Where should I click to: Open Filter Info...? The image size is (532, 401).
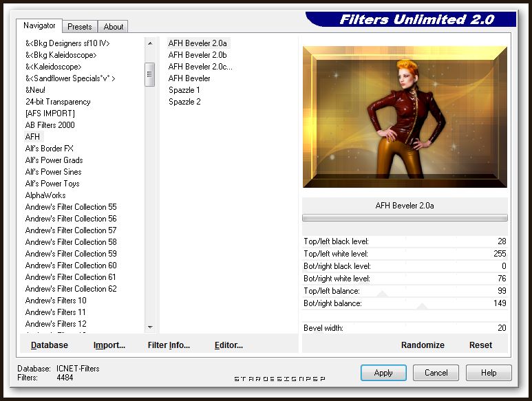(x=169, y=345)
